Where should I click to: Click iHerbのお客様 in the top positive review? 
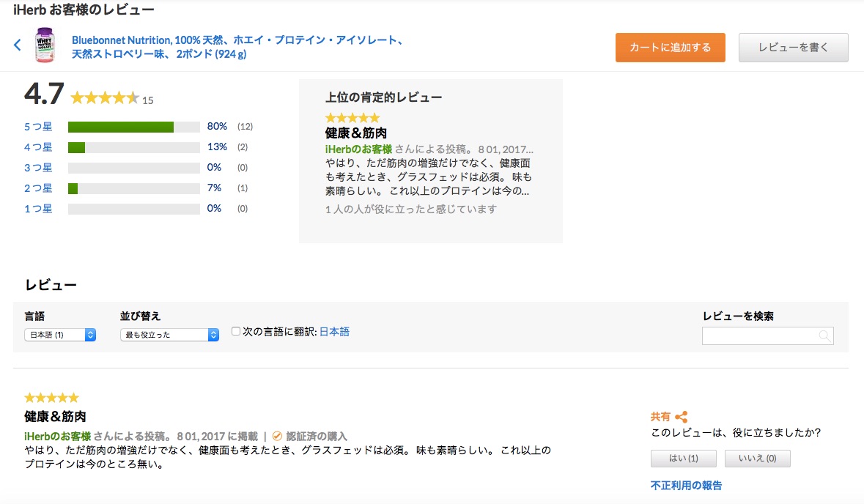pos(358,149)
